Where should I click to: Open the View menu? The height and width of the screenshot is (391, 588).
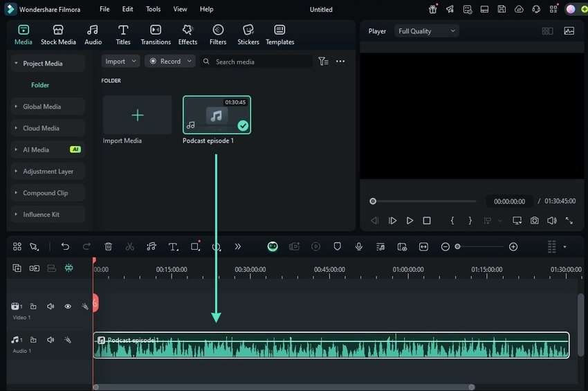(180, 9)
